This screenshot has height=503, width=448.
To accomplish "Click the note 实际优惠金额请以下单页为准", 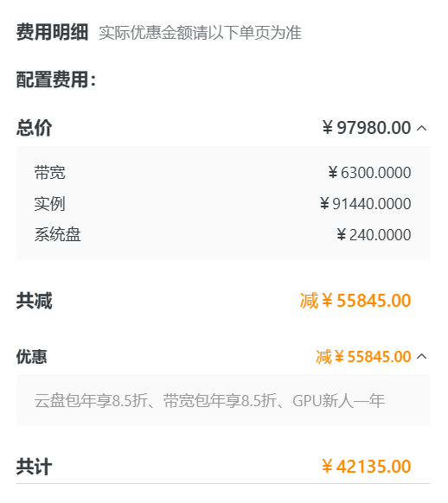I will pos(201,33).
